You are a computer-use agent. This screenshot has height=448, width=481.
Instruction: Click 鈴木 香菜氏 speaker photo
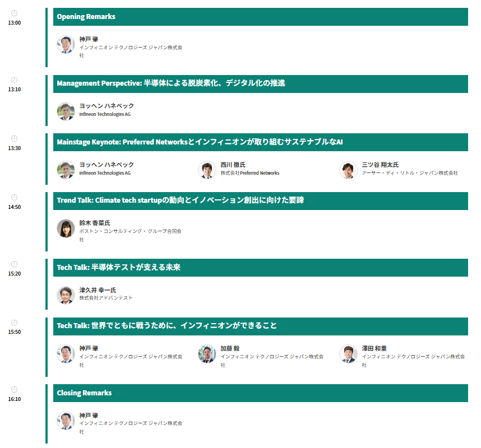(66, 228)
